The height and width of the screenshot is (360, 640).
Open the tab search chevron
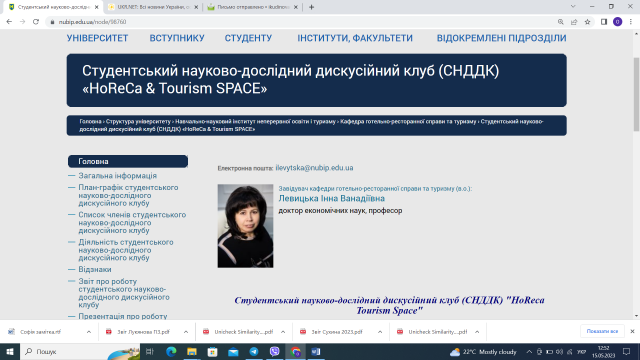(x=573, y=7)
